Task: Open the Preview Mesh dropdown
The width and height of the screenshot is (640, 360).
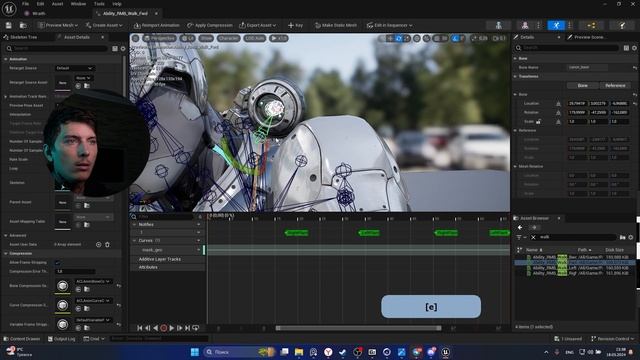Action: click(x=58, y=25)
